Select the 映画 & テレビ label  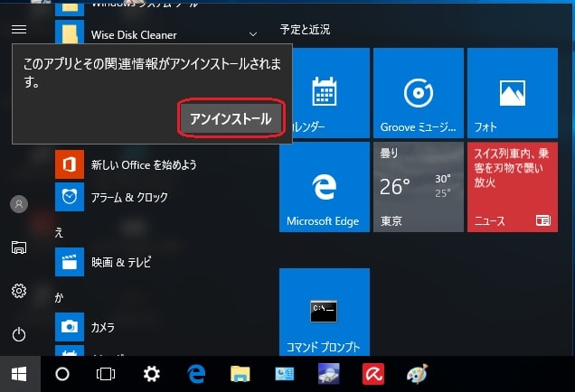pos(121,262)
